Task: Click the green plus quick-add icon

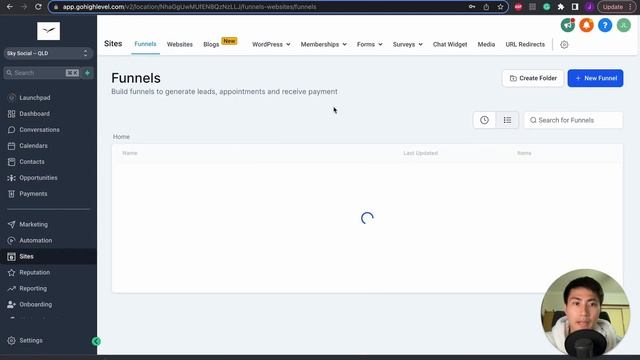Action: click(87, 73)
